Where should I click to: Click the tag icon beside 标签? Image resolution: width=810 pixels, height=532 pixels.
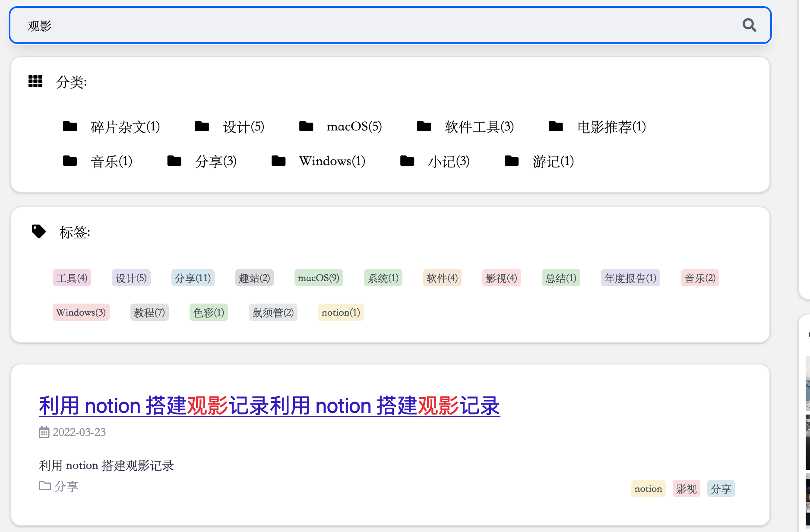(x=38, y=231)
